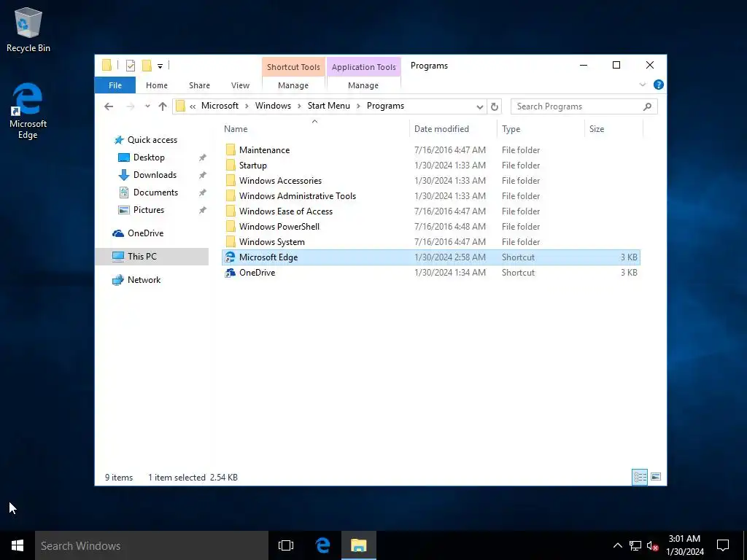Screen dimensions: 747x560
Task: Click the pin icon next to Downloads
Action: [203, 175]
